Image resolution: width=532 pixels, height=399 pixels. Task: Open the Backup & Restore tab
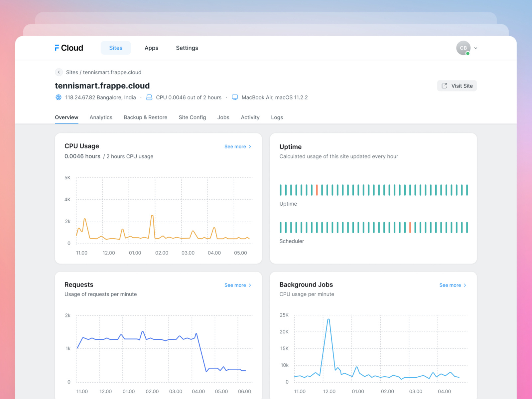click(x=146, y=117)
